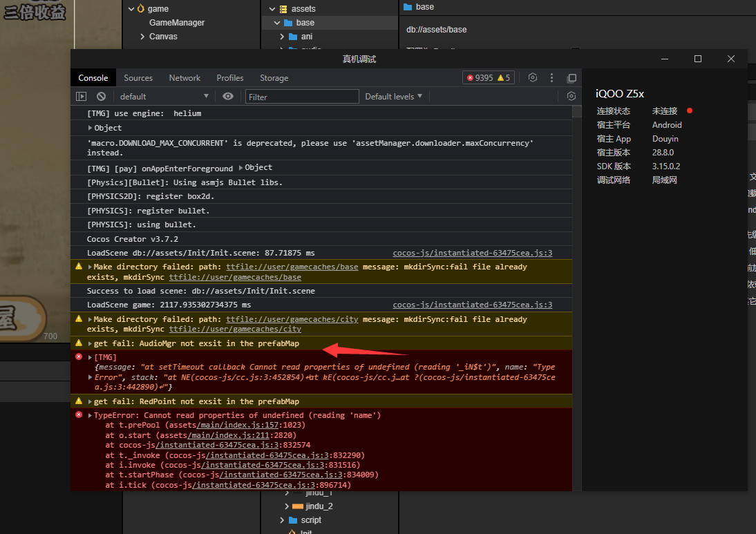Click the assets database icon
The image size is (756, 534).
click(x=283, y=9)
